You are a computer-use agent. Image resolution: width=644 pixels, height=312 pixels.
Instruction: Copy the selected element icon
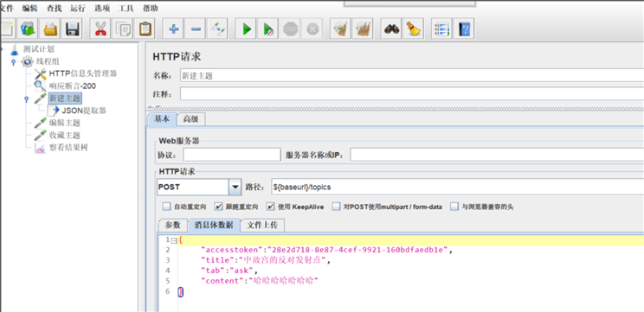(x=122, y=29)
